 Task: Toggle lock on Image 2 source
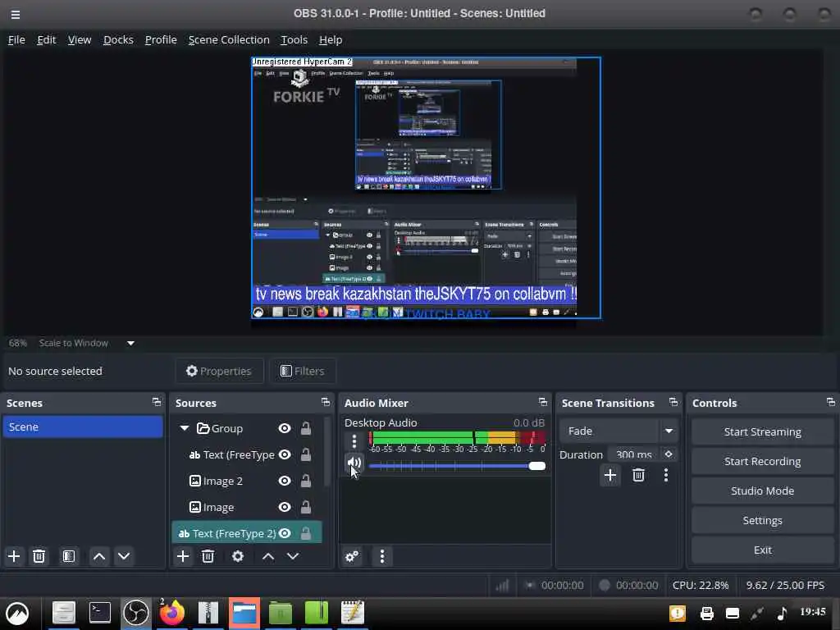coord(305,481)
